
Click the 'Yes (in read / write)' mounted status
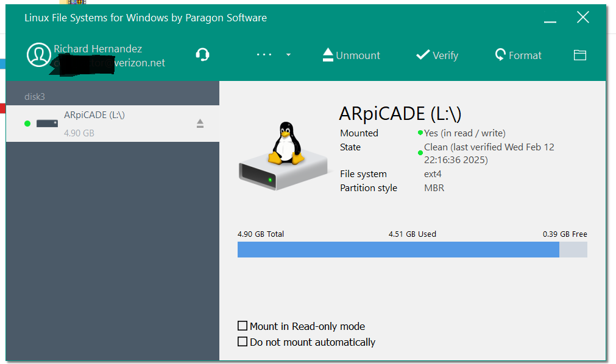pos(464,133)
